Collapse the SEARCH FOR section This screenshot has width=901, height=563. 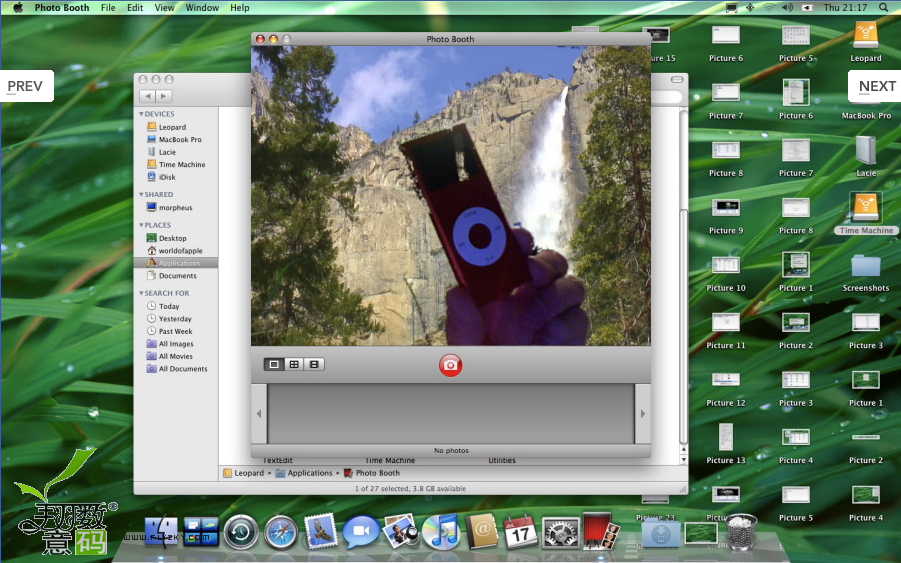pos(141,293)
